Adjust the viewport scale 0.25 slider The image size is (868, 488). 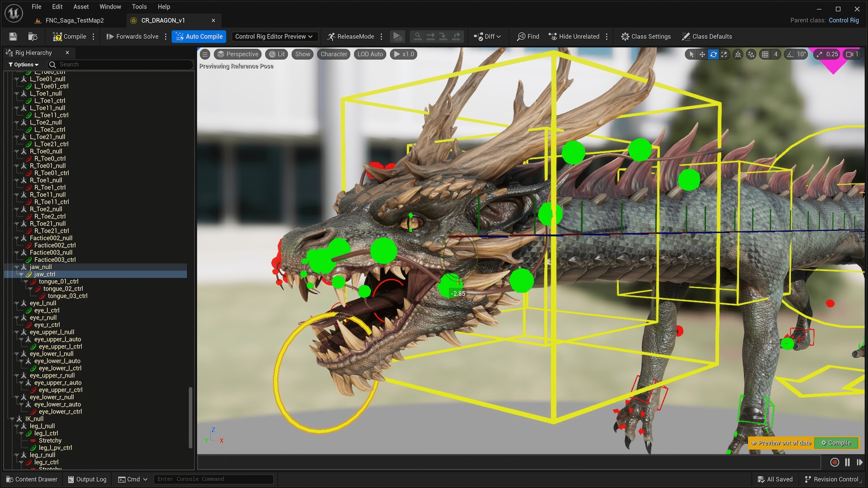pos(832,54)
